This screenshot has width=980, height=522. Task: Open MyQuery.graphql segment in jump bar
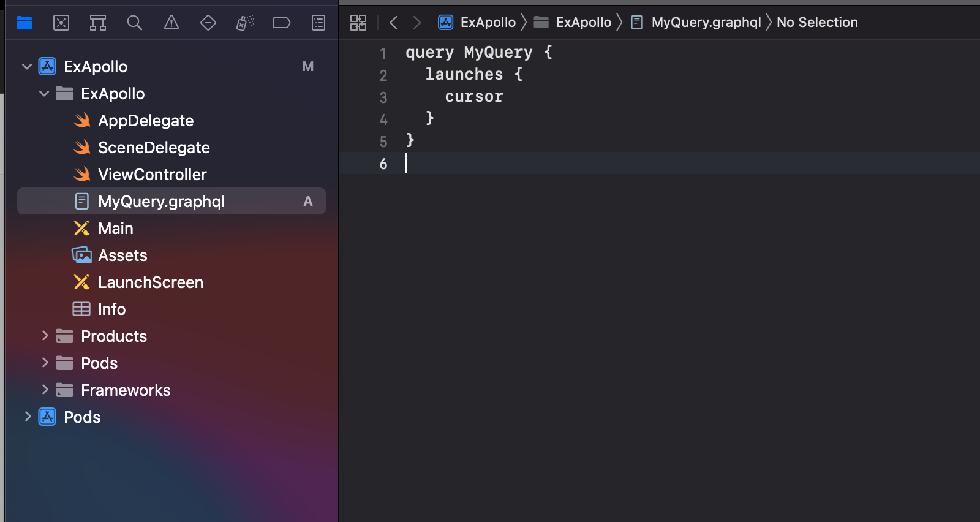point(696,23)
